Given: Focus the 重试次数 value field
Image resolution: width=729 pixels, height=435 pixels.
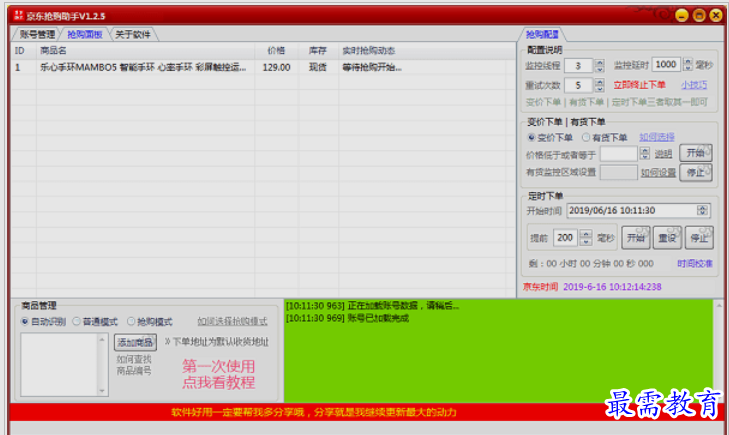Looking at the screenshot, I should pos(578,85).
